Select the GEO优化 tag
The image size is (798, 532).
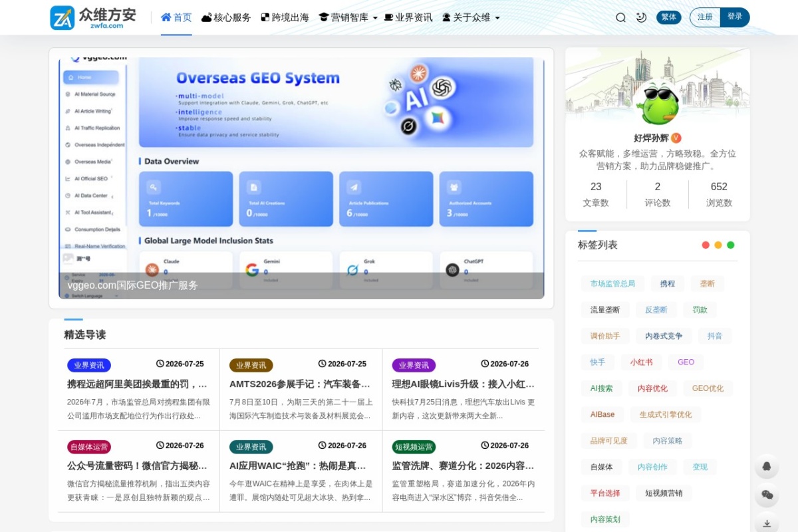(x=708, y=388)
